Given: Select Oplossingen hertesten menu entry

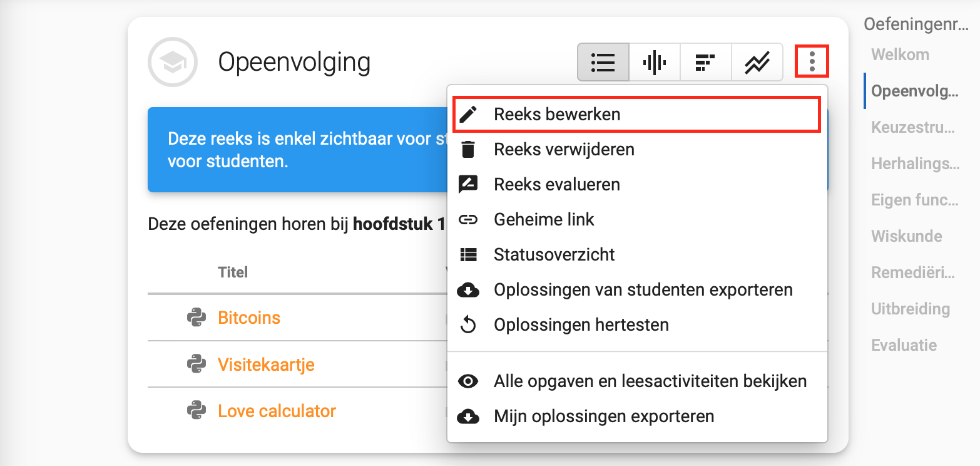Looking at the screenshot, I should (x=637, y=325).
